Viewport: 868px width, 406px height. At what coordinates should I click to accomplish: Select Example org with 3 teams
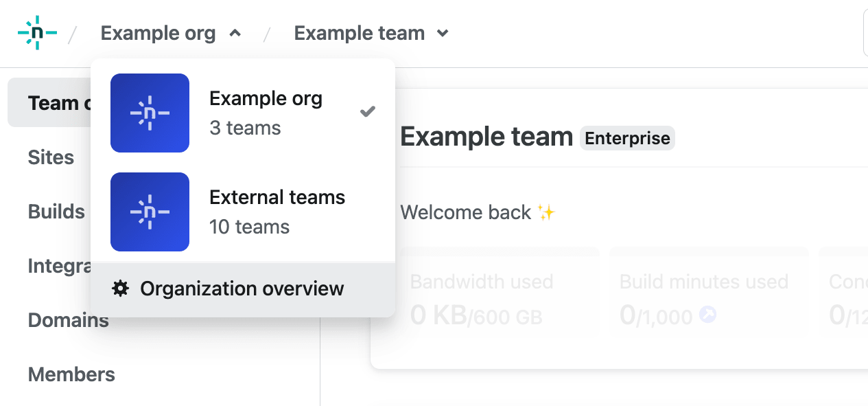266,113
